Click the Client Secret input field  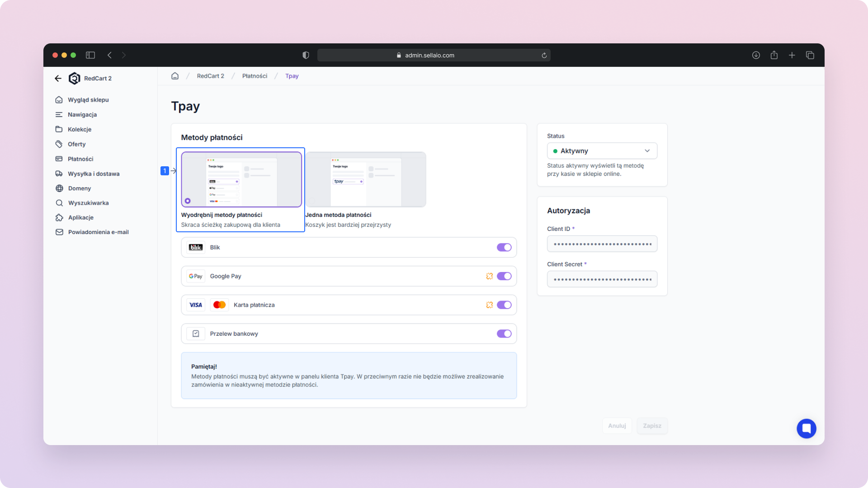pos(602,279)
